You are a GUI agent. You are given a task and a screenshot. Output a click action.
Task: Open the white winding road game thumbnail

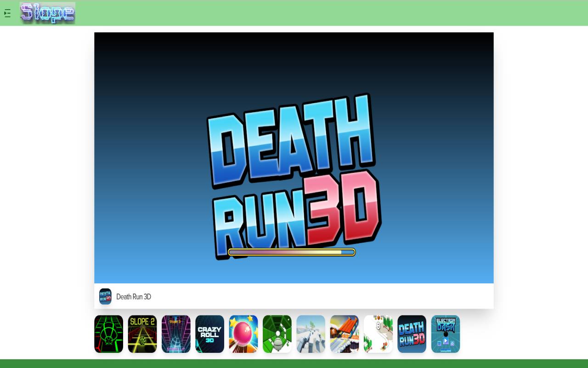click(x=378, y=334)
